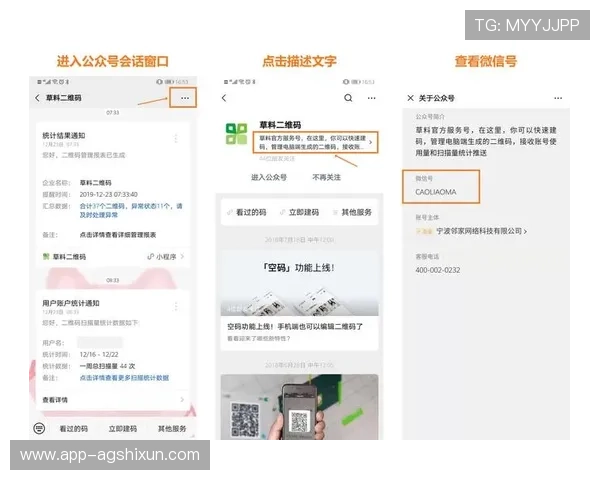Tap 不再关注 button

pyautogui.click(x=326, y=177)
